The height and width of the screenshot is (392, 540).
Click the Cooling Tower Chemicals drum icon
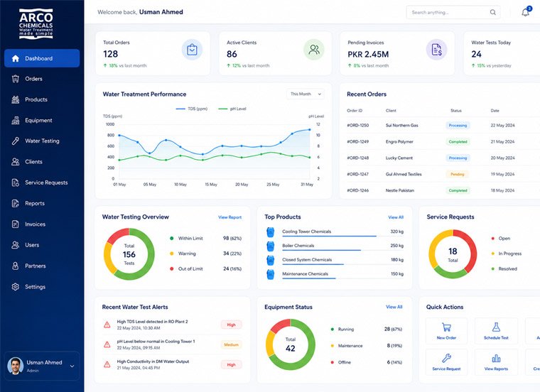click(271, 232)
